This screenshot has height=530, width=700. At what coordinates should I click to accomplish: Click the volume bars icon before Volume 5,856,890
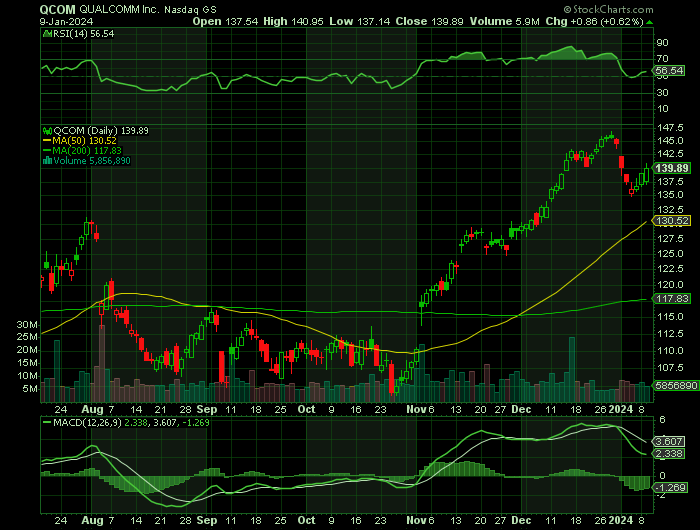47,161
